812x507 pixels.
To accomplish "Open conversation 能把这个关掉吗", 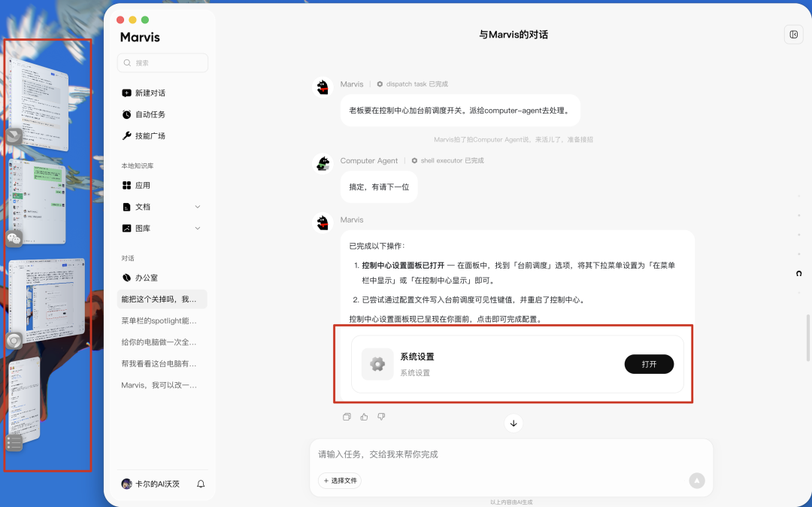I will click(162, 299).
